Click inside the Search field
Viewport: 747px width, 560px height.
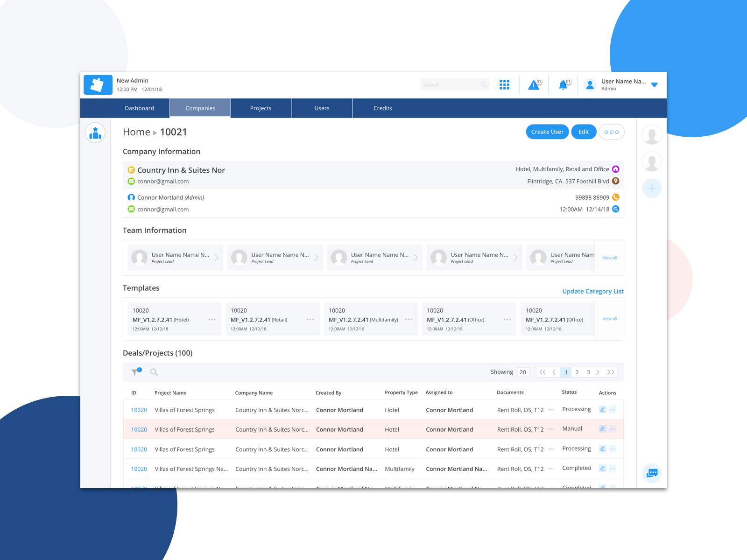tap(455, 85)
